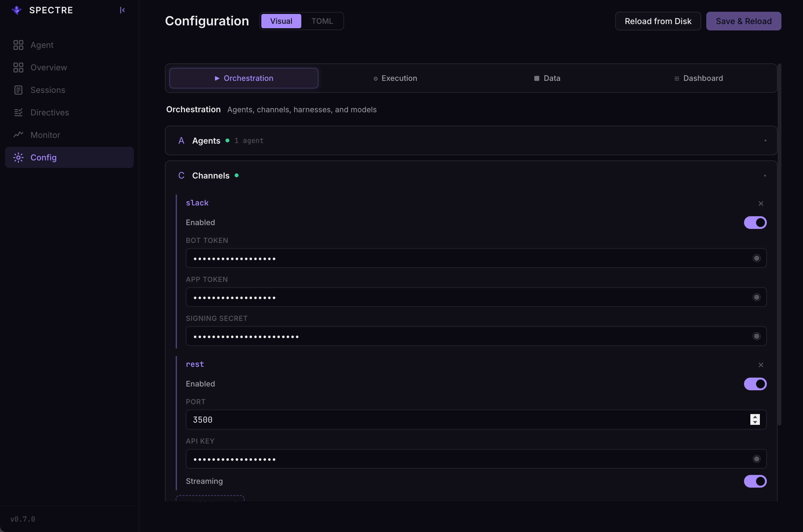This screenshot has height=532, width=803.
Task: Click the v0.7.0 version label
Action: tap(23, 519)
